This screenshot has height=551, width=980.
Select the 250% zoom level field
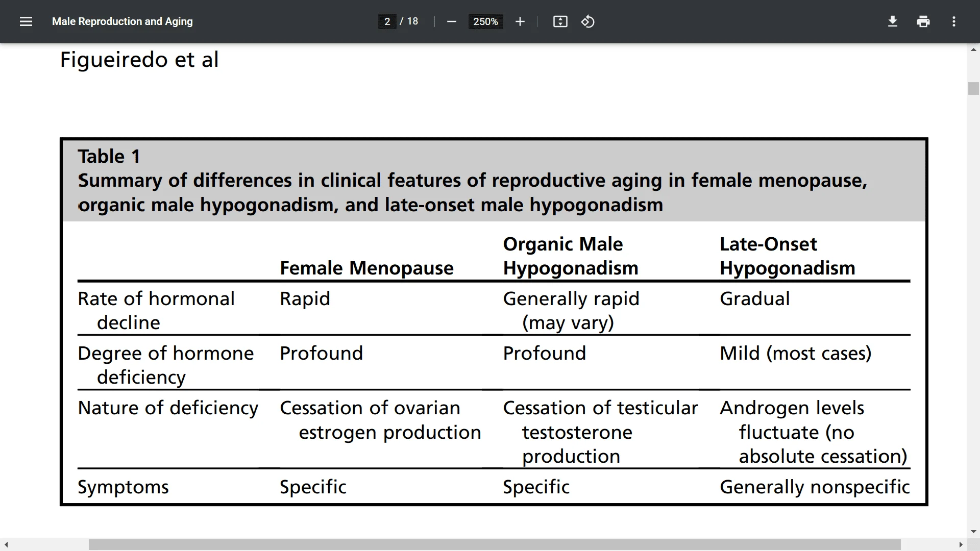pos(485,21)
